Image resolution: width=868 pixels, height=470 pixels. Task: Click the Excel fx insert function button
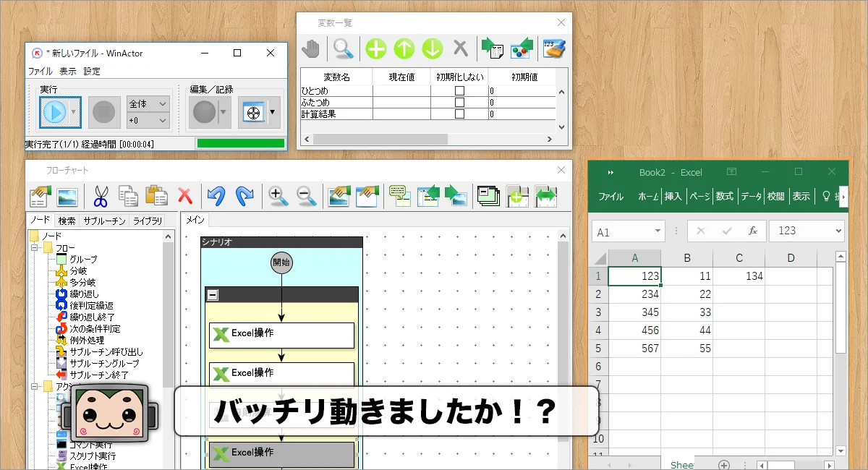coord(752,231)
